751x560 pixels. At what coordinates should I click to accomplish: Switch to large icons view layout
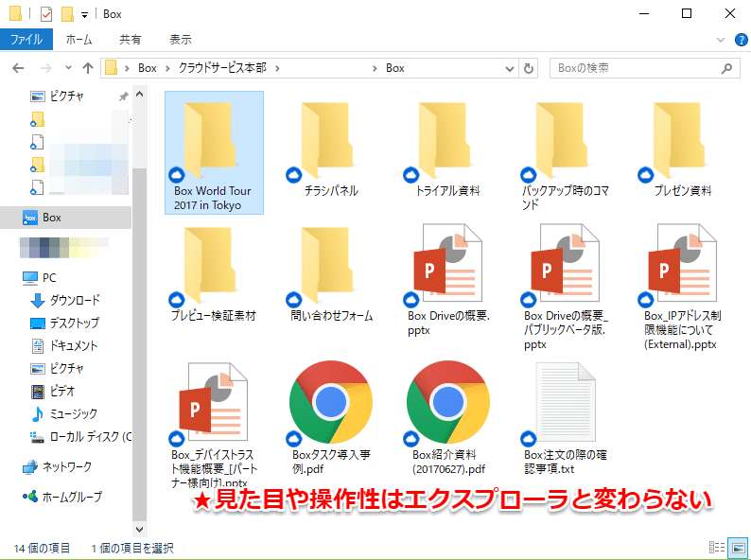[x=738, y=547]
